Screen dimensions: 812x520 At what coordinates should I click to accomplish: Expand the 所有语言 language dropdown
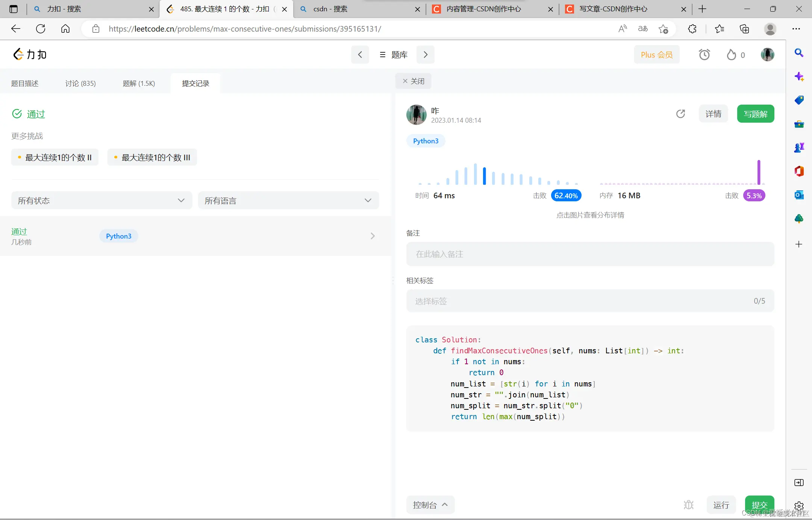288,201
